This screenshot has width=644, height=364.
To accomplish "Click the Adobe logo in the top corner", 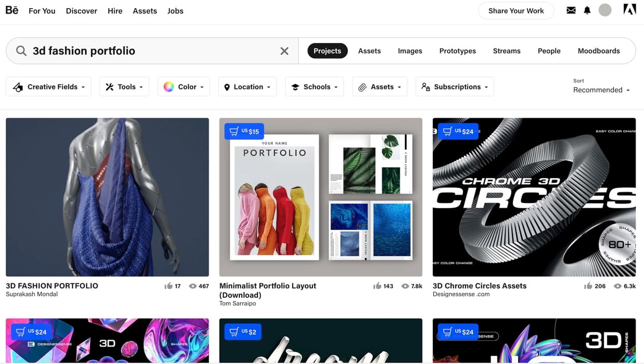I will click(x=629, y=9).
